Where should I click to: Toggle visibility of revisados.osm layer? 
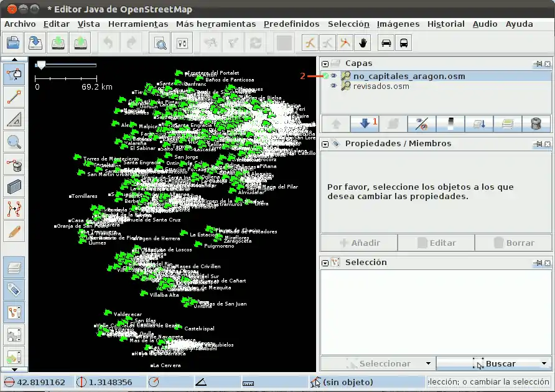click(334, 86)
